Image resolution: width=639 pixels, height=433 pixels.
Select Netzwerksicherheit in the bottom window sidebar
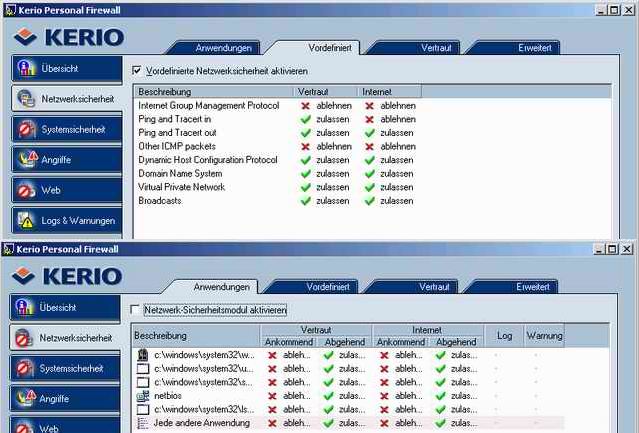tap(65, 338)
